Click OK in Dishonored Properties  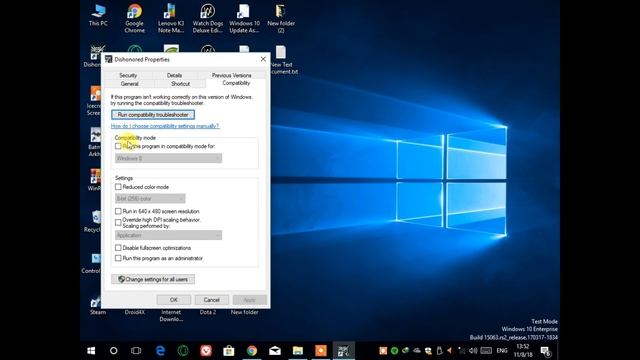[x=174, y=300]
